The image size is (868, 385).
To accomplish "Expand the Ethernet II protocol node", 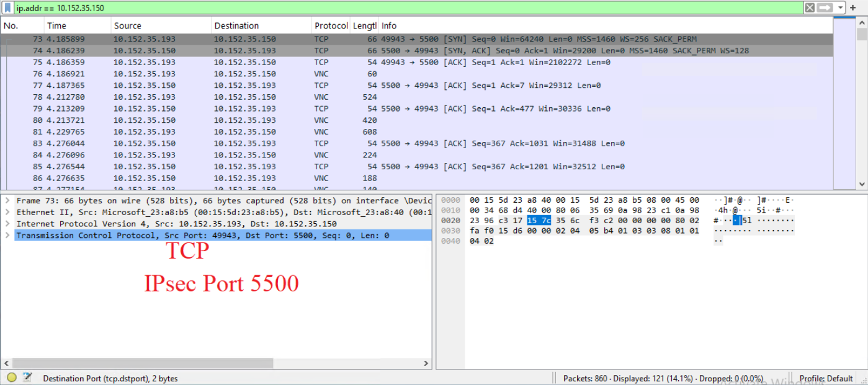I will (x=6, y=211).
